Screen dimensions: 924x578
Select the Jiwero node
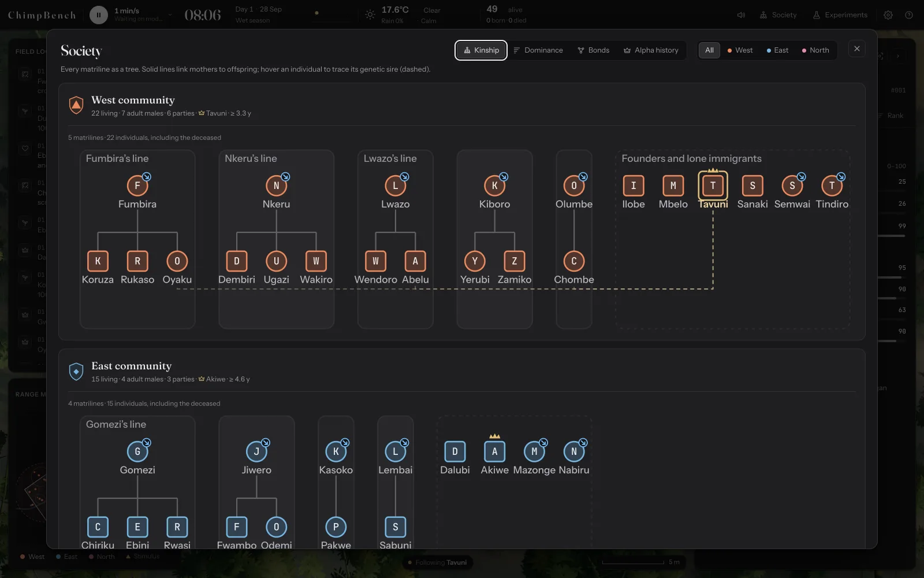point(256,451)
